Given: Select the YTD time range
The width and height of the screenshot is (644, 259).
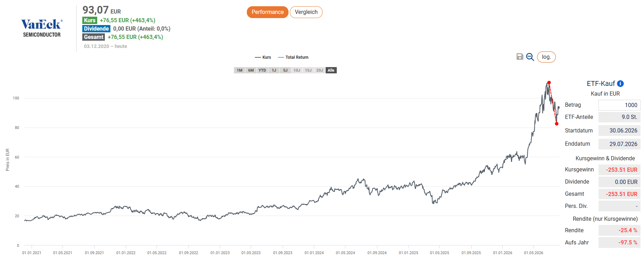Looking at the screenshot, I should pos(262,70).
